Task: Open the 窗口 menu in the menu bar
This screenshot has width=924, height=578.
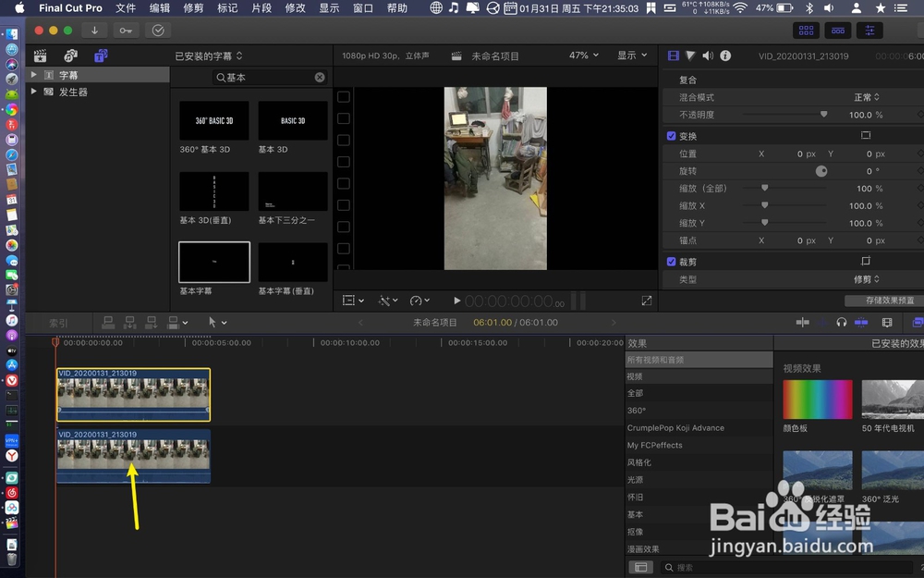Action: [x=362, y=7]
